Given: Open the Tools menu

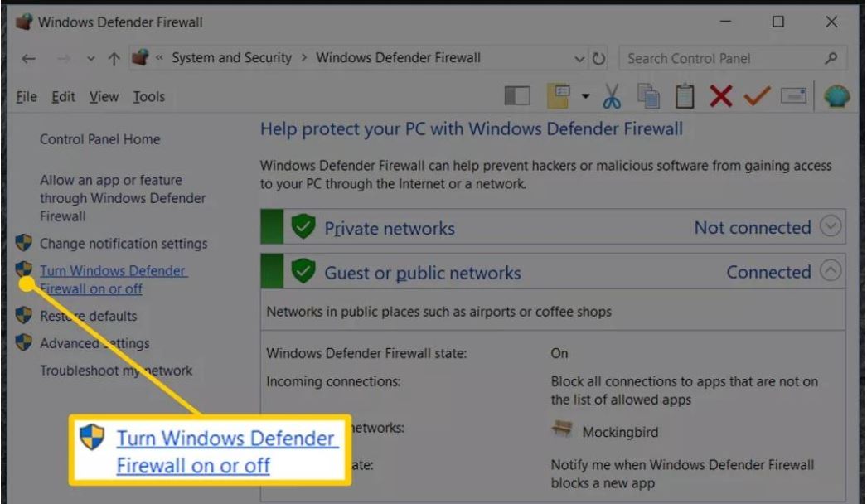Looking at the screenshot, I should pos(148,96).
